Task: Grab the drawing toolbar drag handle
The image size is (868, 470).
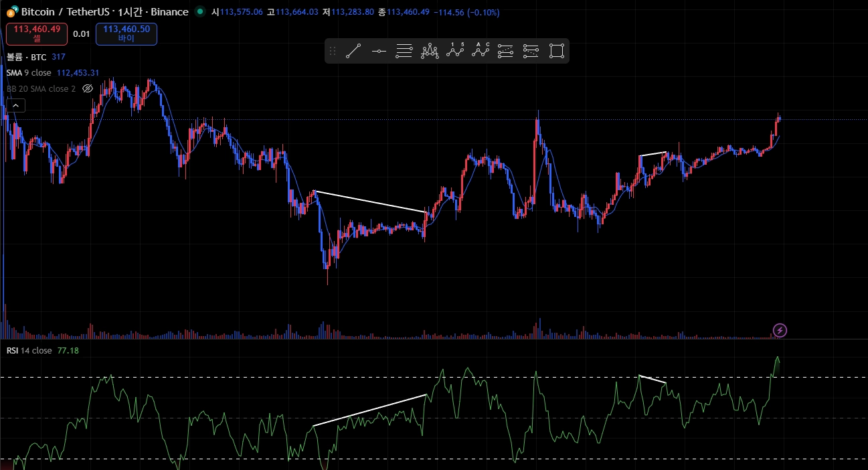Action: [x=333, y=51]
